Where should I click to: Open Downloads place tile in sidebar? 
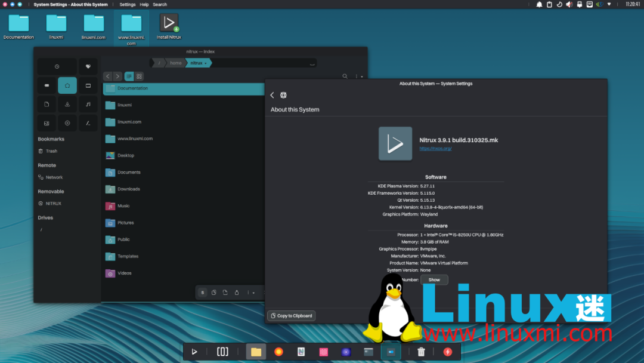point(67,104)
